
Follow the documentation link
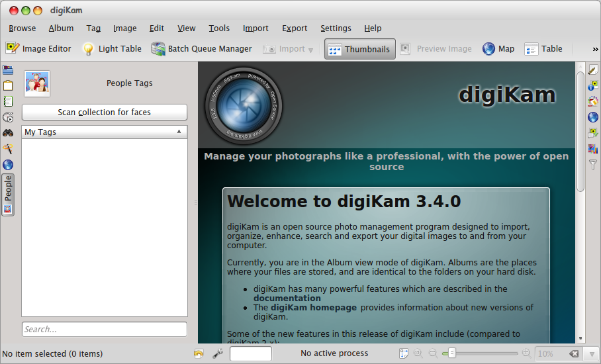(x=287, y=298)
